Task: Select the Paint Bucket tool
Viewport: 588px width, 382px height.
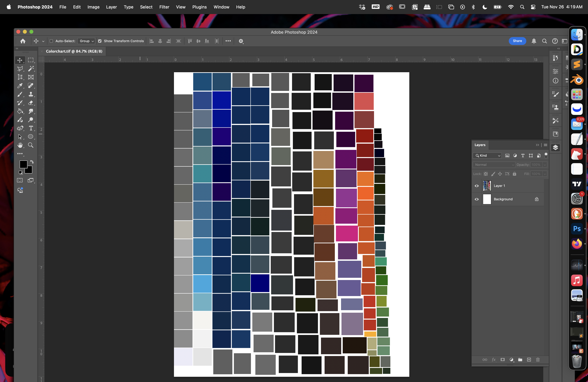Action: point(20,111)
